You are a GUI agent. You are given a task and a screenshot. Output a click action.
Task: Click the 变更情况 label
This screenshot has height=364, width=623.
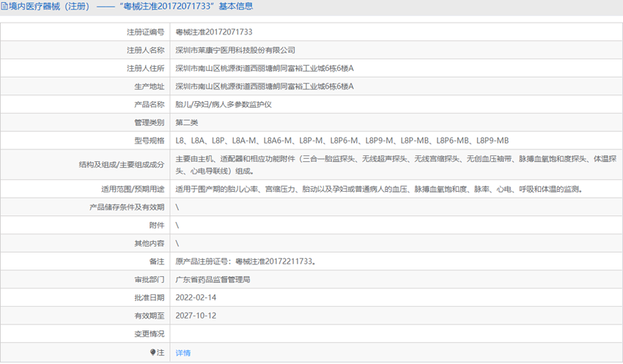coord(150,334)
